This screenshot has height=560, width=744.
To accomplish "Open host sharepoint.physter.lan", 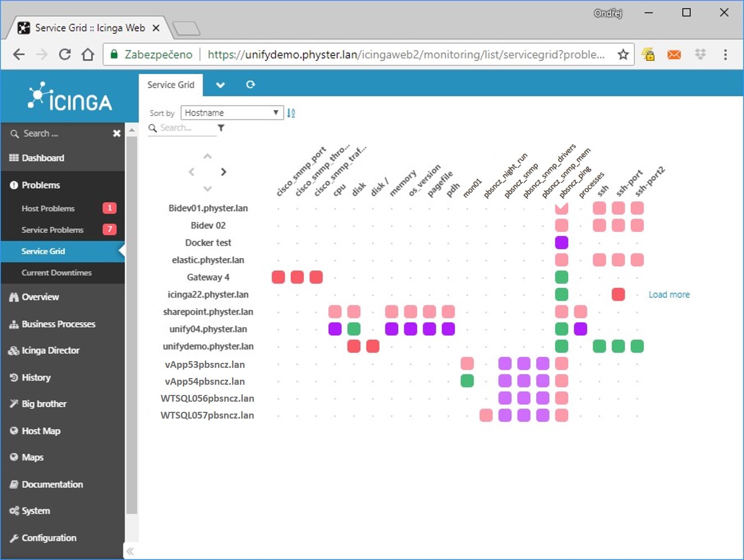I will point(208,312).
